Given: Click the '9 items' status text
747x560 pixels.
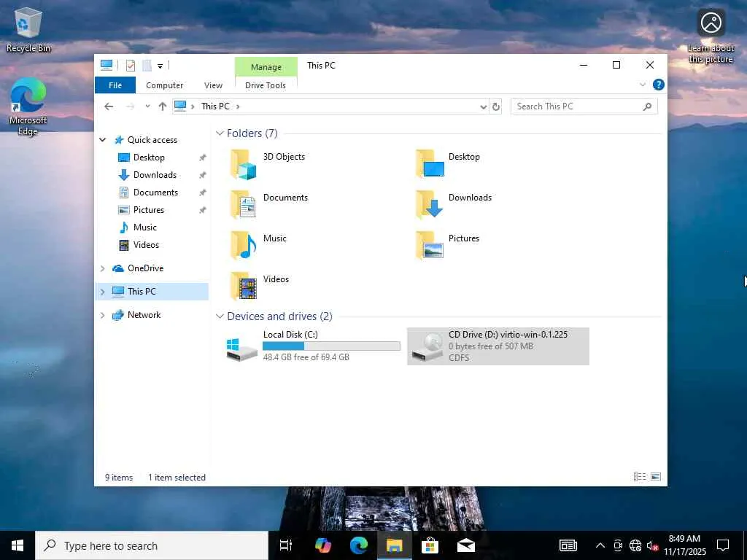Looking at the screenshot, I should point(119,477).
